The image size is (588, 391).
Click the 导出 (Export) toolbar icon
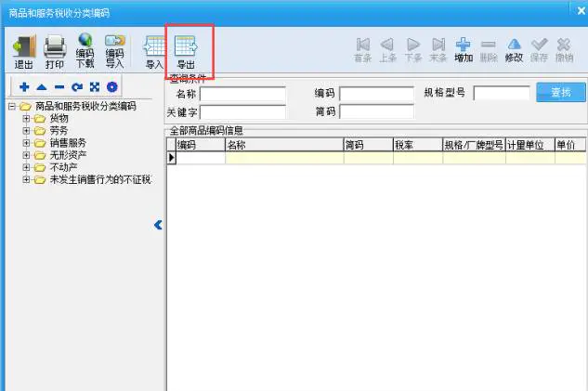(187, 51)
